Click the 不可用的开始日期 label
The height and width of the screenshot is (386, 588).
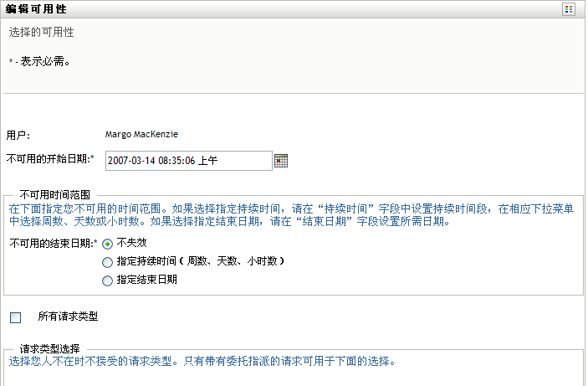point(50,159)
